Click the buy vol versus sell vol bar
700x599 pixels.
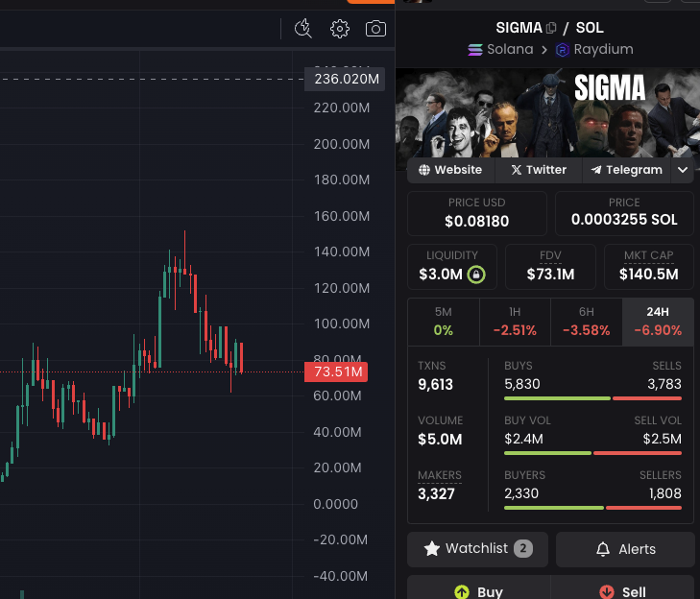[x=592, y=453]
